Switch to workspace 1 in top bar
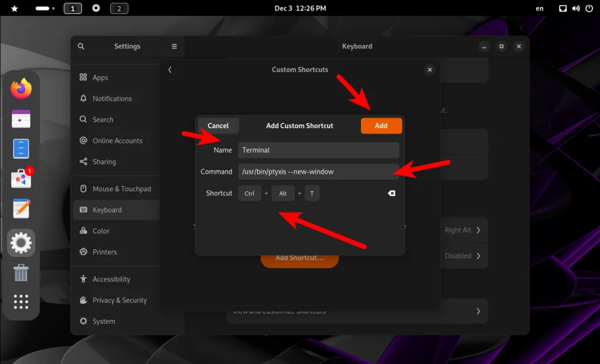The width and height of the screenshot is (600, 364). (73, 8)
